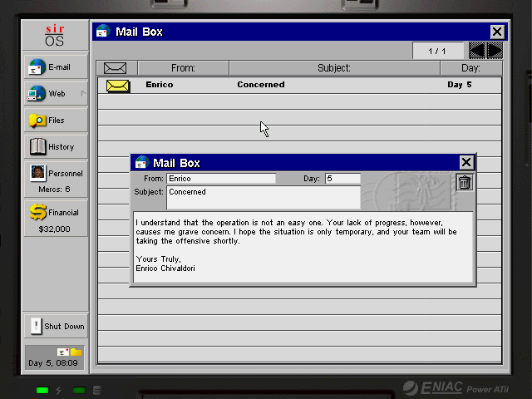Click the Day 5, 08:09 clock
Screen dimensions: 532x399
click(53, 362)
